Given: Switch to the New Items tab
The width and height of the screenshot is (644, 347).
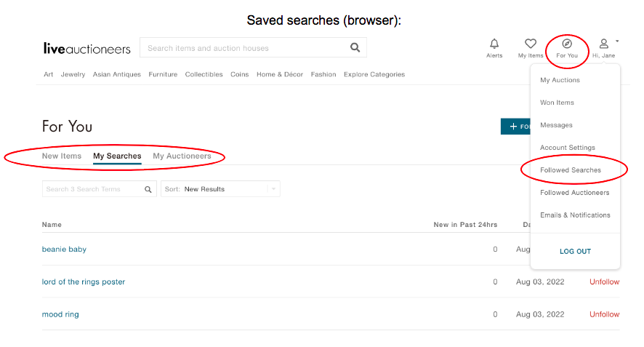Looking at the screenshot, I should (x=62, y=156).
